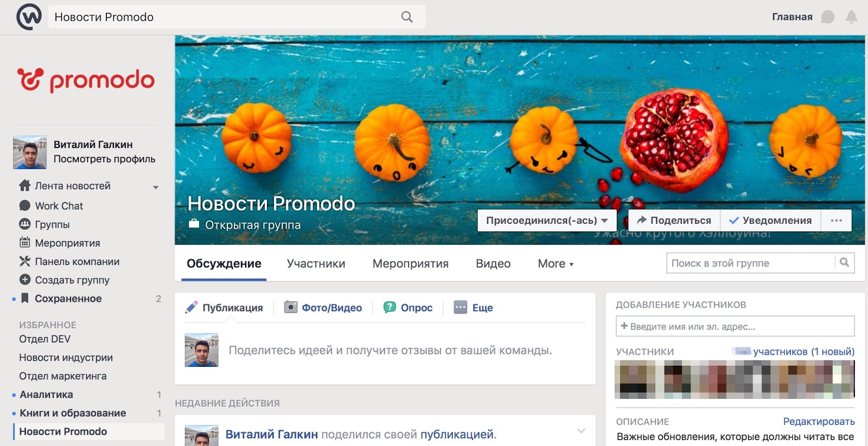Open Отдел DEV group in sidebar

click(x=44, y=339)
